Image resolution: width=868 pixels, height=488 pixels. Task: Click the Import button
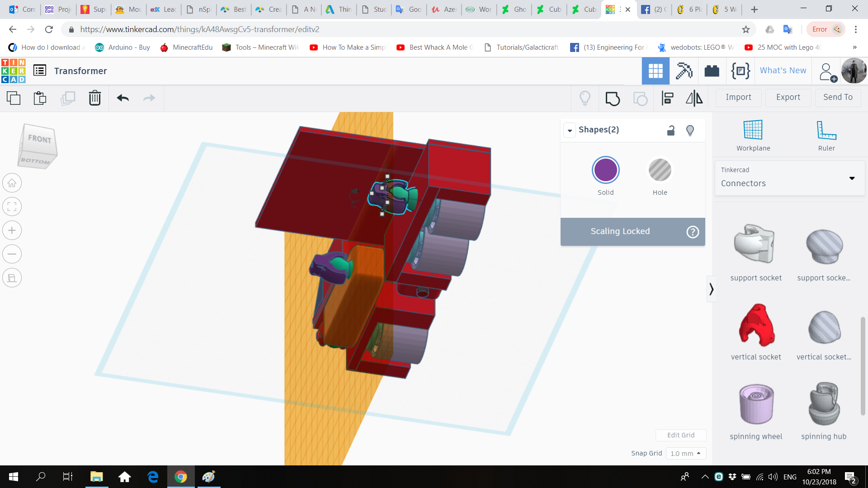pyautogui.click(x=738, y=98)
